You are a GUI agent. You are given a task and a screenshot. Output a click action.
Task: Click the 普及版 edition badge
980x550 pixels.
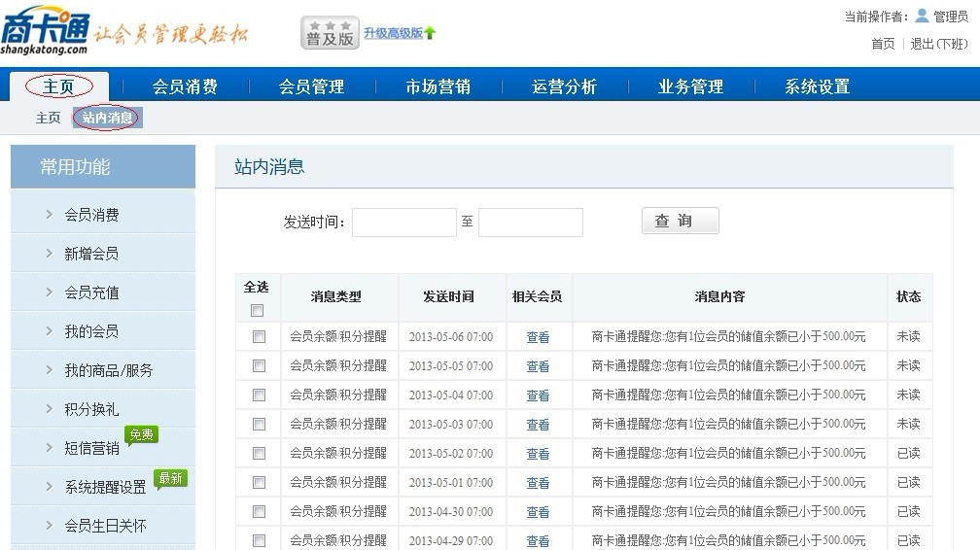point(330,33)
